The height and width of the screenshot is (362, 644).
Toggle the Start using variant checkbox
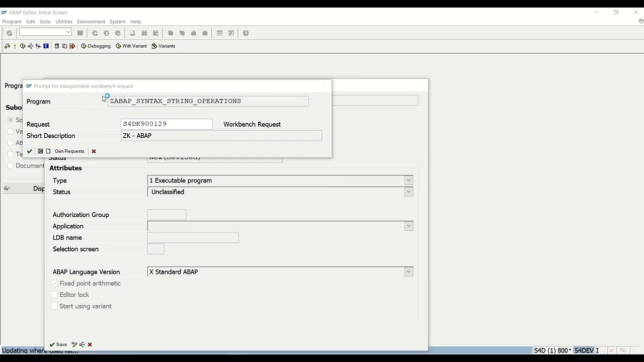[54, 306]
